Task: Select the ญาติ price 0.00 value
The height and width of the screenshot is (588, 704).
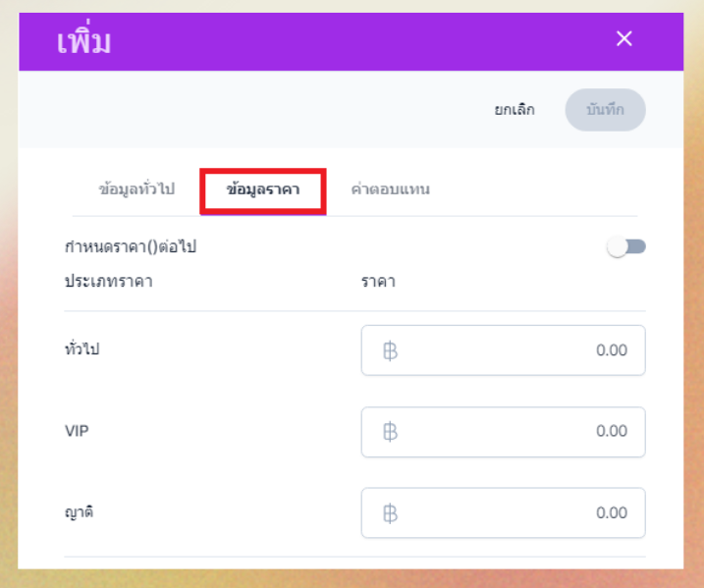Action: click(611, 512)
